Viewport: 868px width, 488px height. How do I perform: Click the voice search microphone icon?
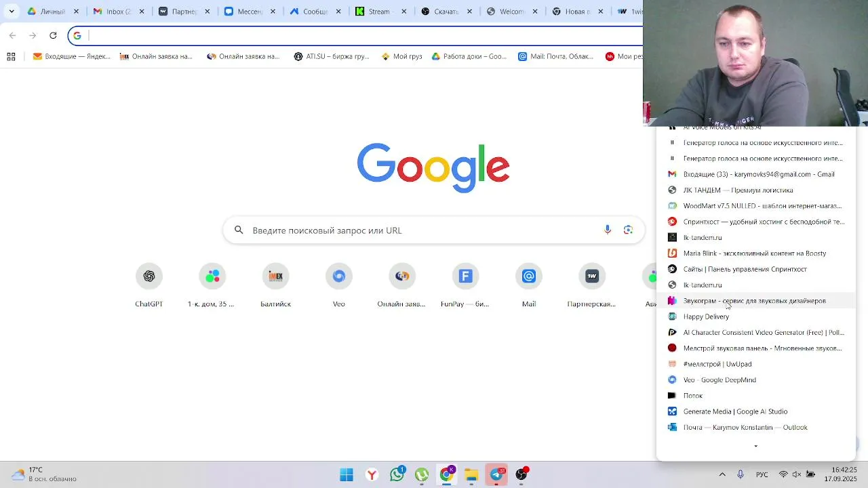(x=608, y=230)
